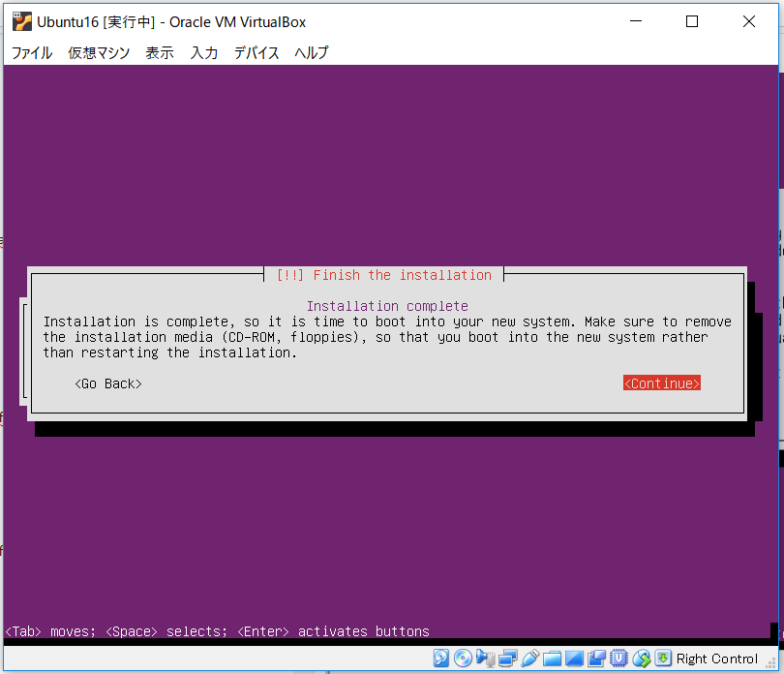The image size is (784, 674).
Task: Open the optical drive status icon
Action: (x=464, y=658)
